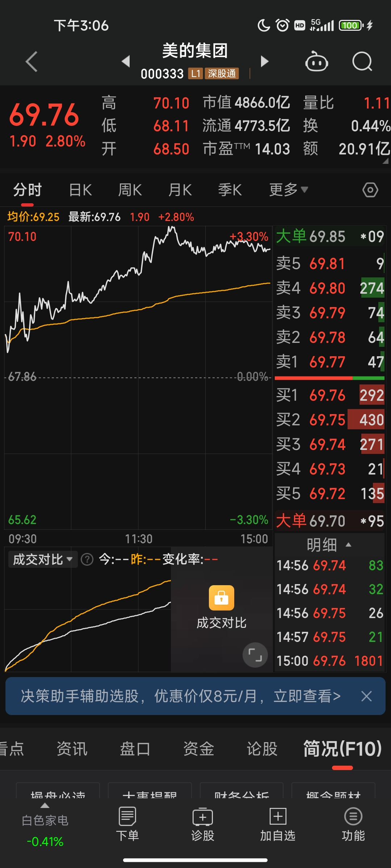Tap the back arrow in the header
391x868 pixels.
(31, 61)
